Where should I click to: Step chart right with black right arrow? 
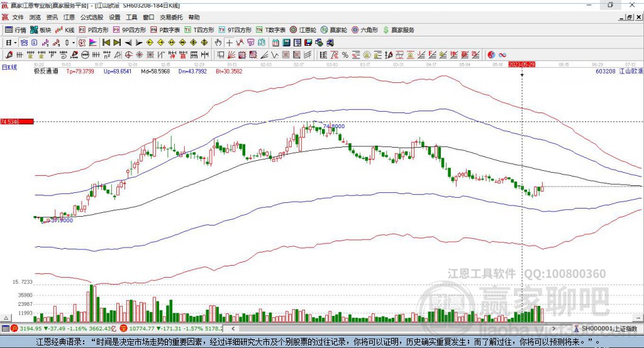pyautogui.click(x=139, y=43)
